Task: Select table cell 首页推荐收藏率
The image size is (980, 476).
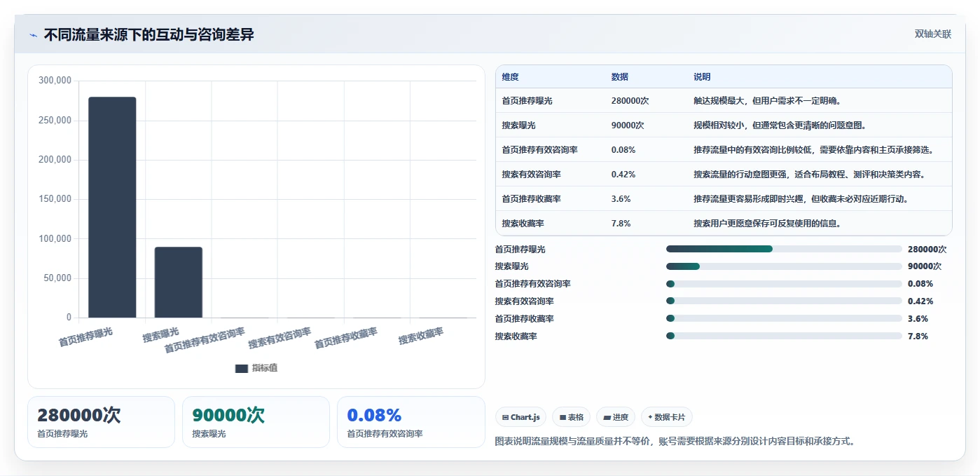Action: [531, 199]
